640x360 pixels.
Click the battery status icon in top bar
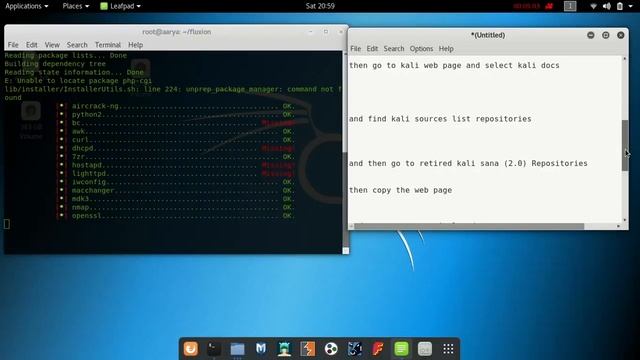pyautogui.click(x=620, y=6)
